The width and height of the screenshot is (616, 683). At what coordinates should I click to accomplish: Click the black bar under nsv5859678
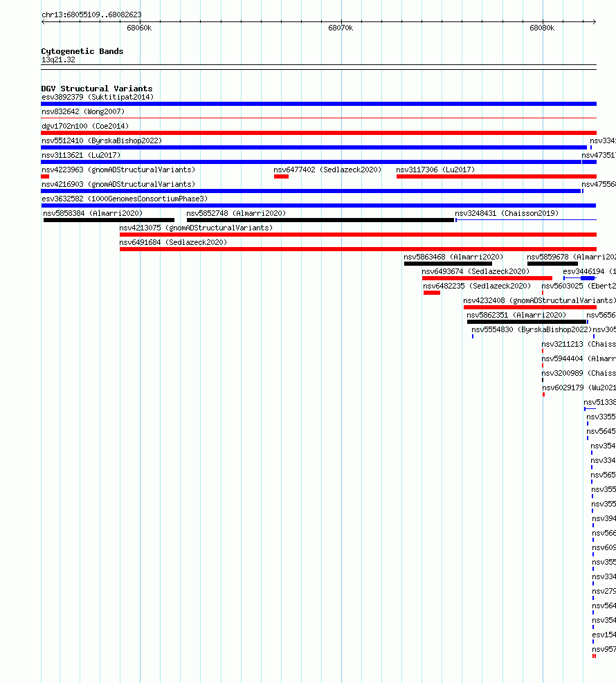(x=553, y=264)
